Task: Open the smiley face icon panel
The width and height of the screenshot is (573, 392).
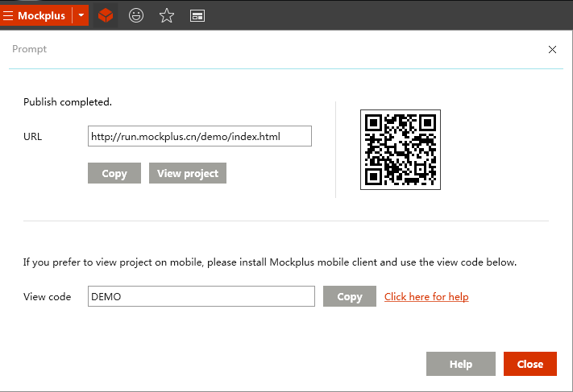Action: click(136, 15)
